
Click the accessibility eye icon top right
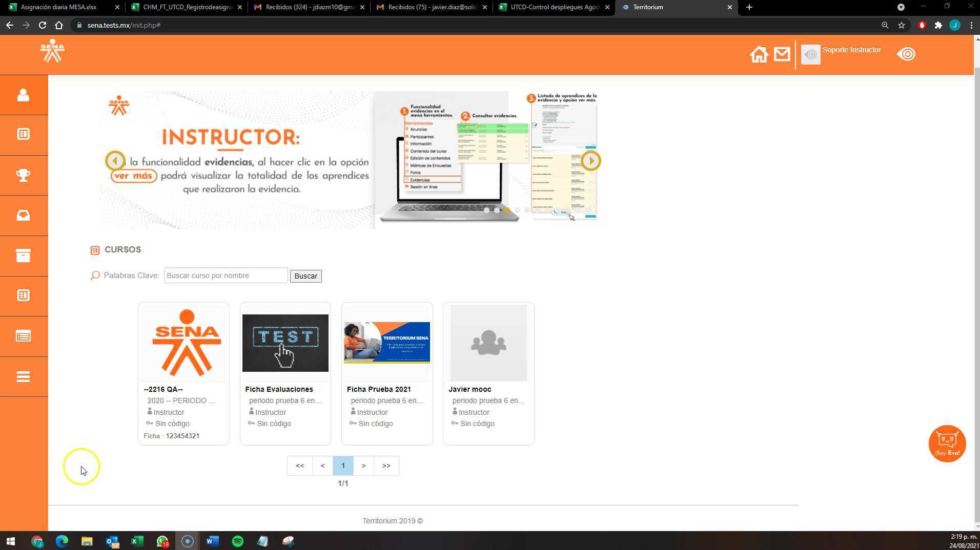pos(906,54)
